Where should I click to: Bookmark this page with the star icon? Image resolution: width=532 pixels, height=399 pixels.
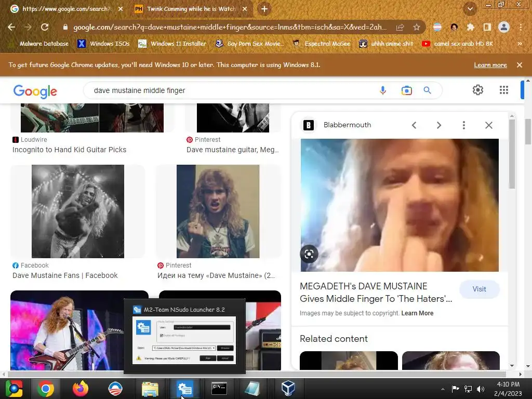tap(417, 27)
